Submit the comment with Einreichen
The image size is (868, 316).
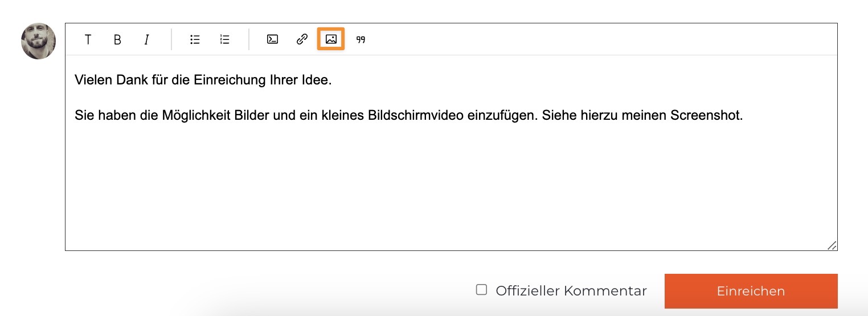pyautogui.click(x=751, y=291)
